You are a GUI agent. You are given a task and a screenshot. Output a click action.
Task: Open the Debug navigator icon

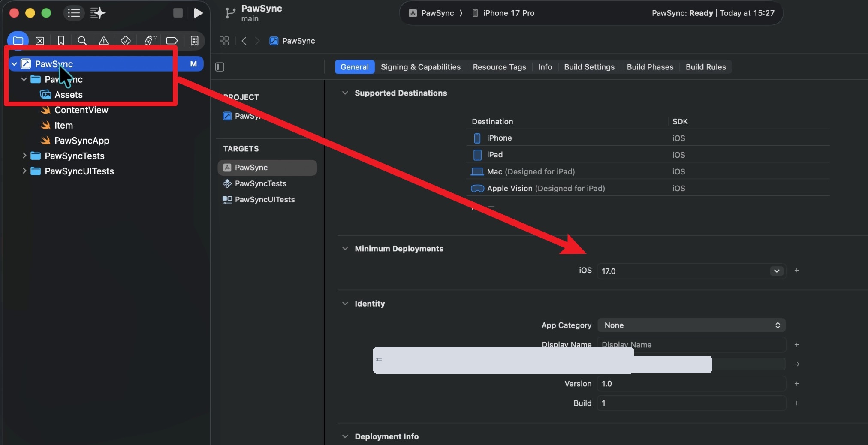tap(149, 40)
